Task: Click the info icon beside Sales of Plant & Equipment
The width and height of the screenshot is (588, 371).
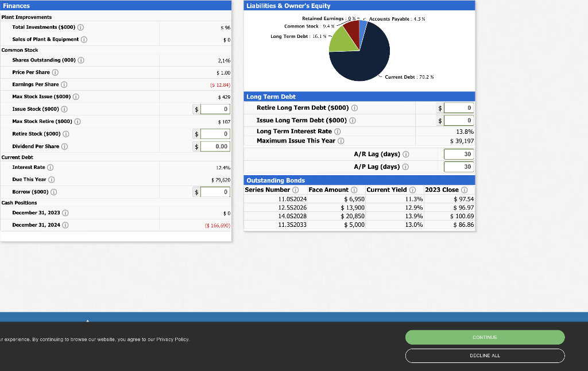Action: [84, 39]
